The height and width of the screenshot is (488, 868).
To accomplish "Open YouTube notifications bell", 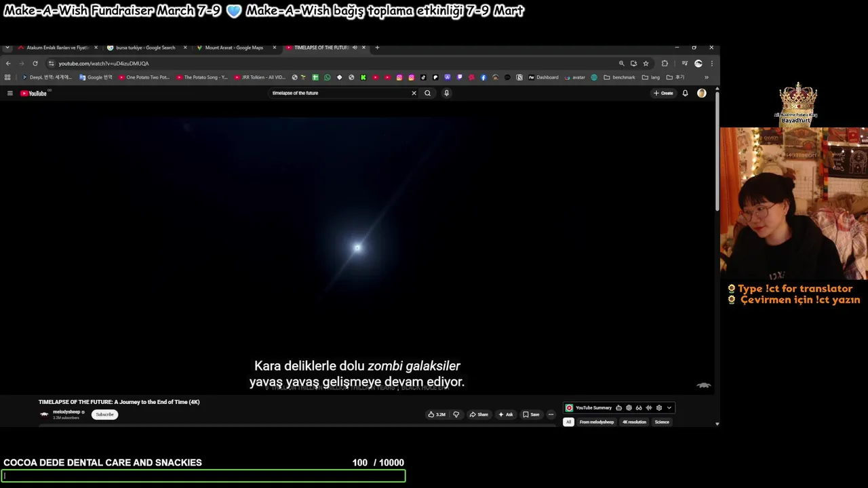I will [685, 93].
